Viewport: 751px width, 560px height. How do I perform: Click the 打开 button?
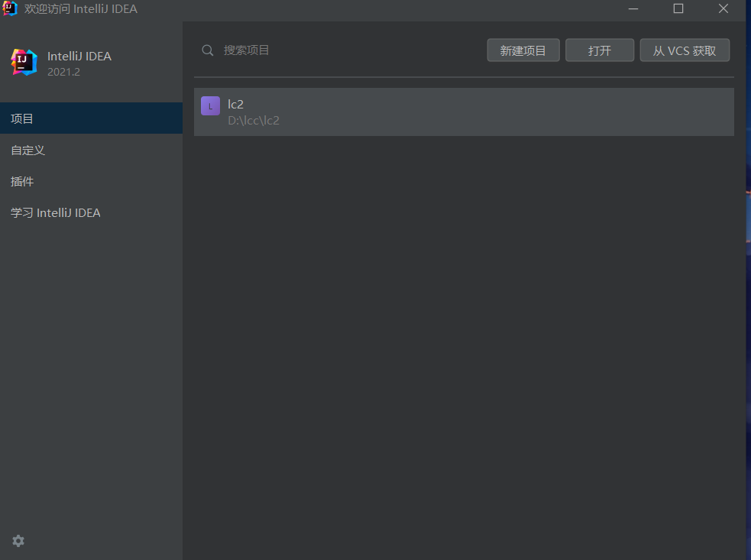tap(600, 50)
